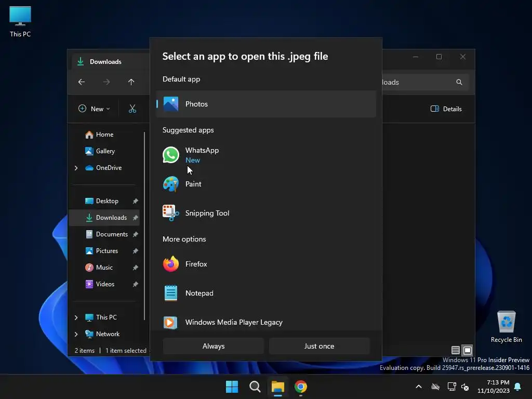
Task: Open OneDrive in the sidebar
Action: click(109, 168)
